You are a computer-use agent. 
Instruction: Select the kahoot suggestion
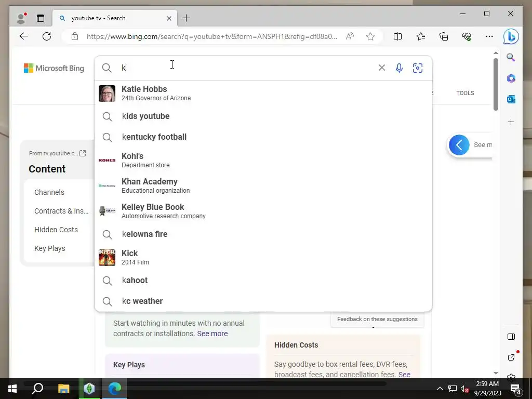(x=263, y=280)
